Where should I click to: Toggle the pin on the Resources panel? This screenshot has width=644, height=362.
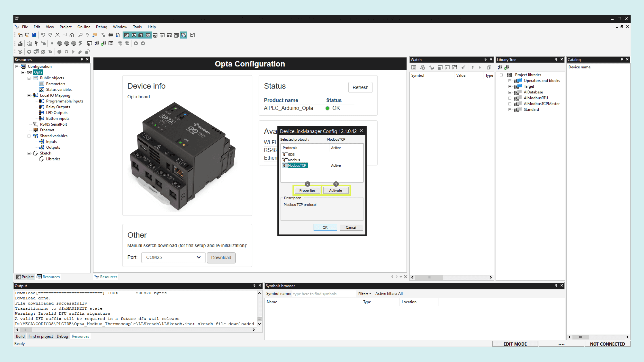[x=81, y=59]
